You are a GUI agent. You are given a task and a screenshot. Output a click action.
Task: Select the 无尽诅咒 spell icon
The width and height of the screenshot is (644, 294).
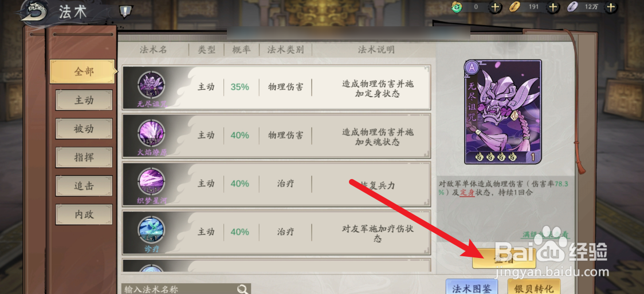(x=152, y=86)
